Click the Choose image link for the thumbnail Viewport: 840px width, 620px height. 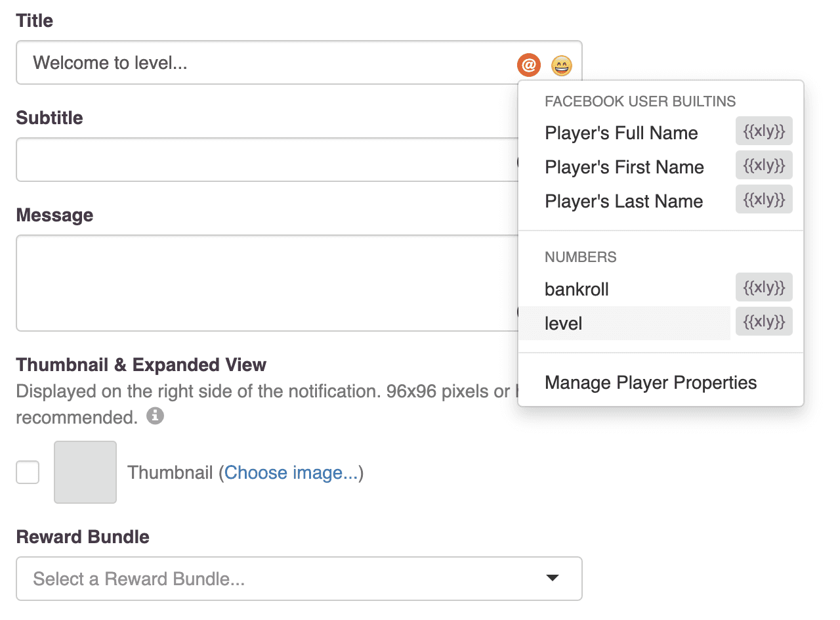tap(291, 472)
